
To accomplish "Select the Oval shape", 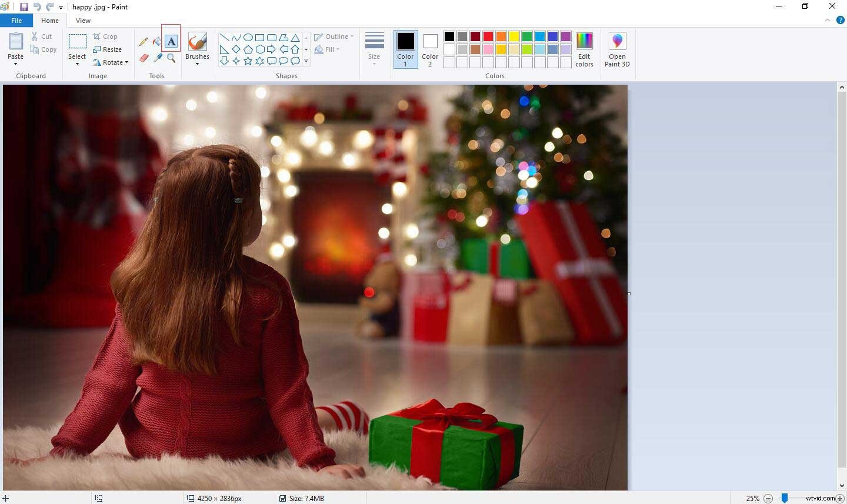I will point(248,37).
